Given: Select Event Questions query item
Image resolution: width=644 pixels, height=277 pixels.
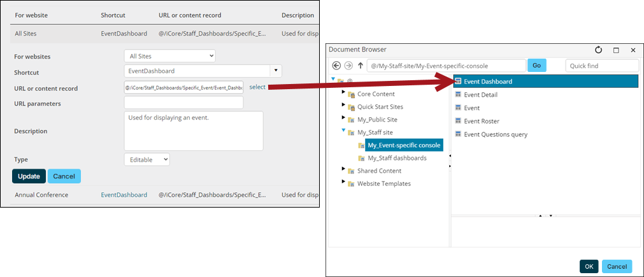Looking at the screenshot, I should click(496, 134).
